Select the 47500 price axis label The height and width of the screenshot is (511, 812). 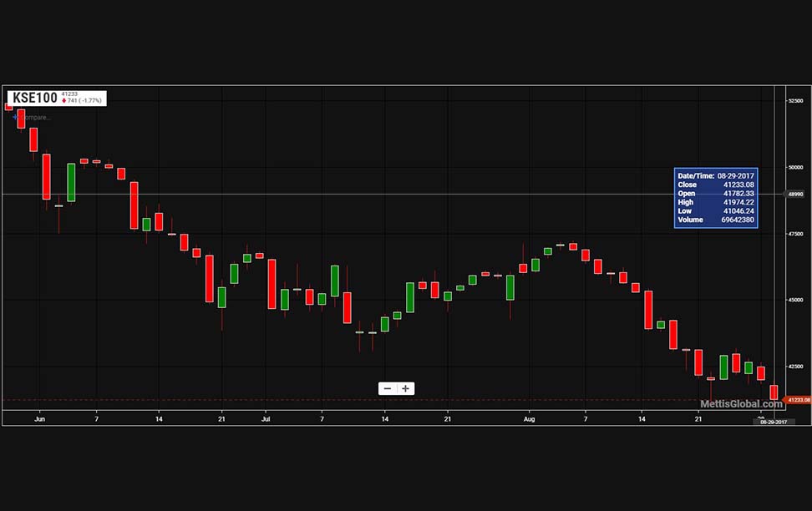(x=795, y=234)
